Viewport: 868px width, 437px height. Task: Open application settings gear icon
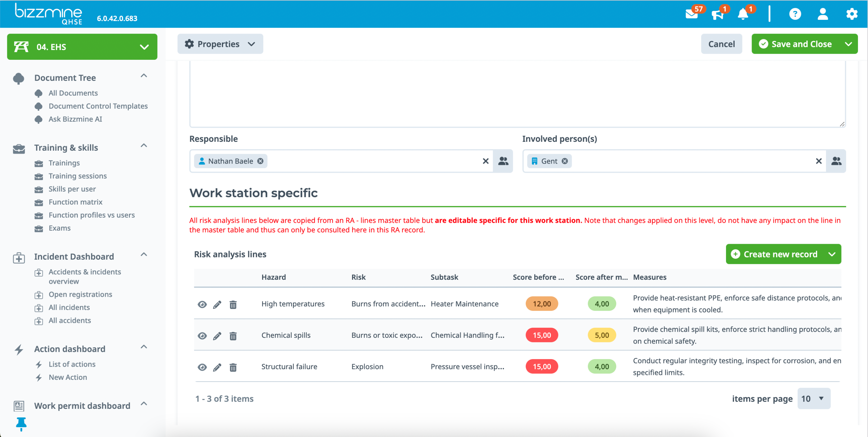click(852, 14)
